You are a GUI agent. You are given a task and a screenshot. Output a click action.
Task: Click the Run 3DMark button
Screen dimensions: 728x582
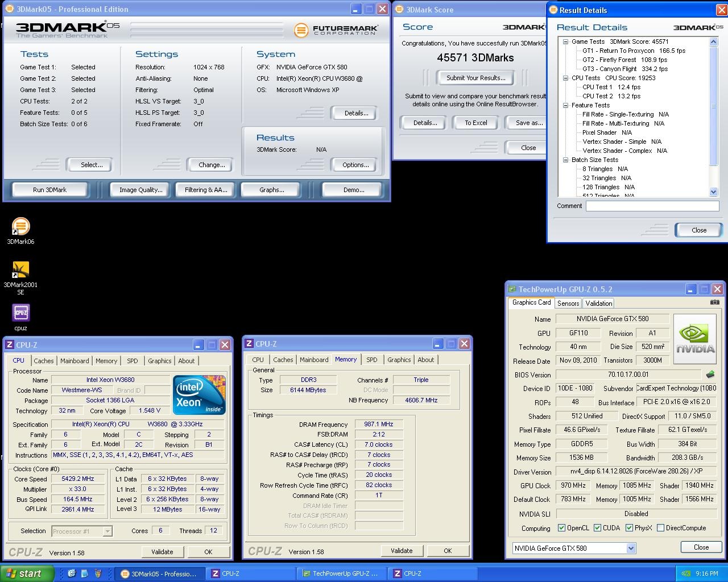pos(49,190)
